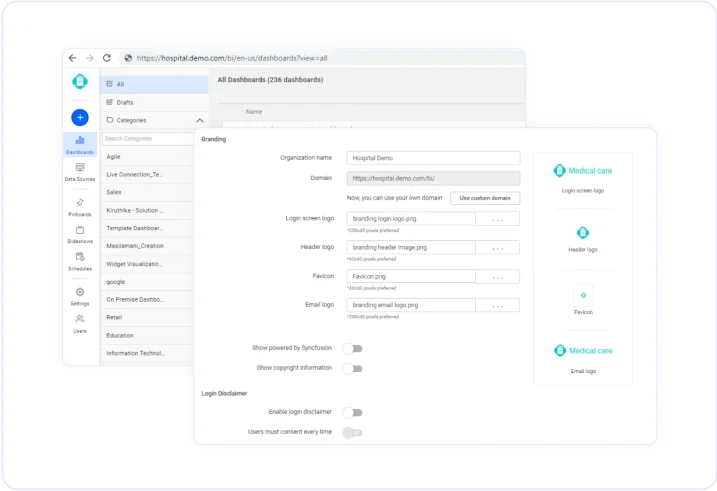Click All Dashboards (236 dashboards) heading
Viewport: 717px width, 491px height.
point(270,80)
